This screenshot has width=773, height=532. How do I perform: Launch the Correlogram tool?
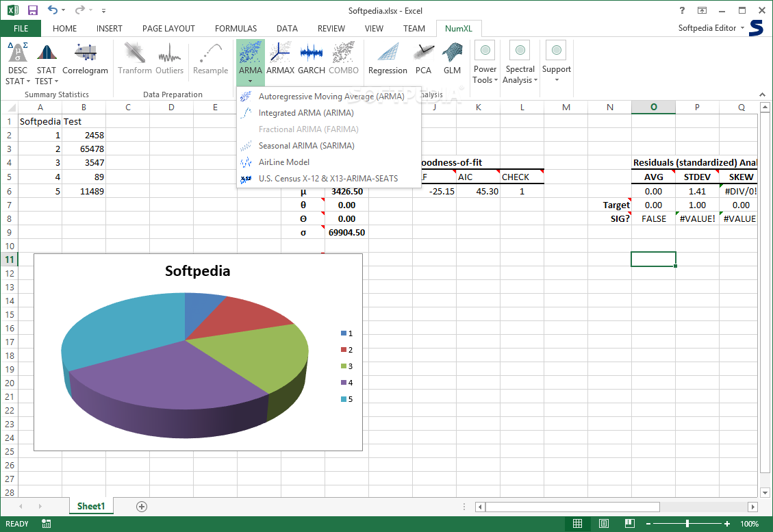click(x=86, y=59)
